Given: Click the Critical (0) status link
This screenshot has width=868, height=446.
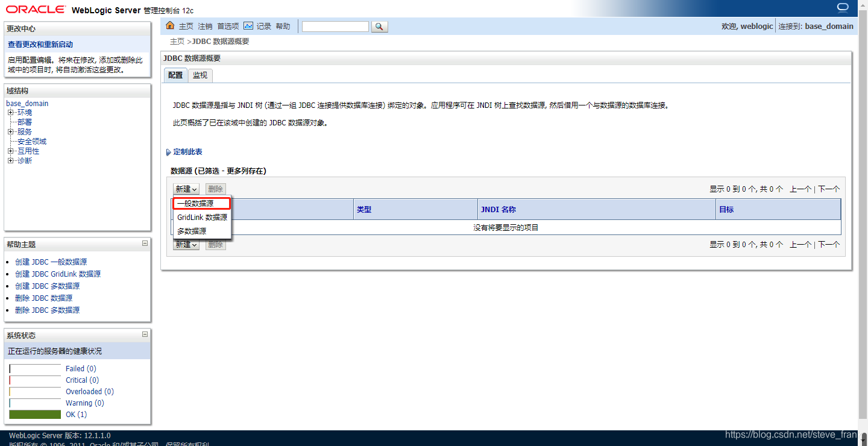Looking at the screenshot, I should (82, 380).
